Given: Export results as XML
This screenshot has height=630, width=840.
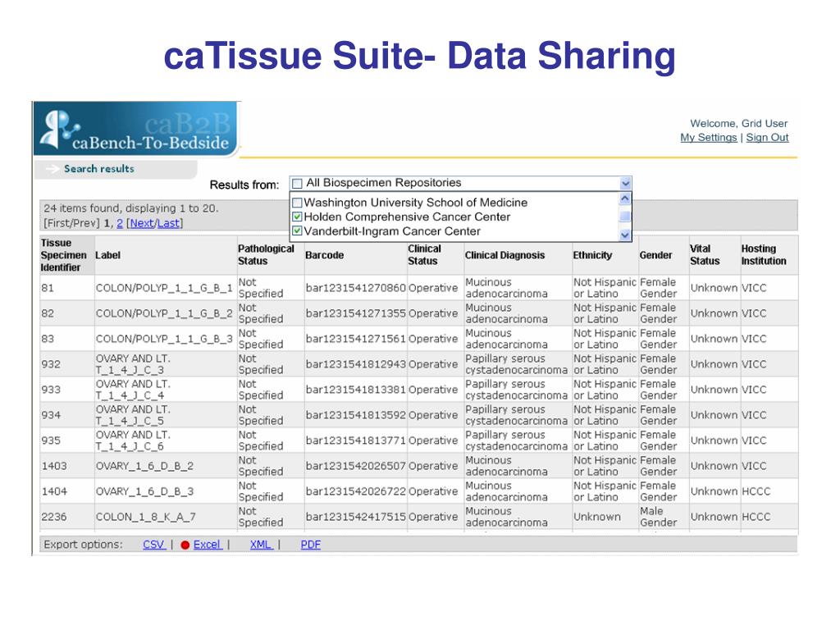Looking at the screenshot, I should pyautogui.click(x=261, y=545).
